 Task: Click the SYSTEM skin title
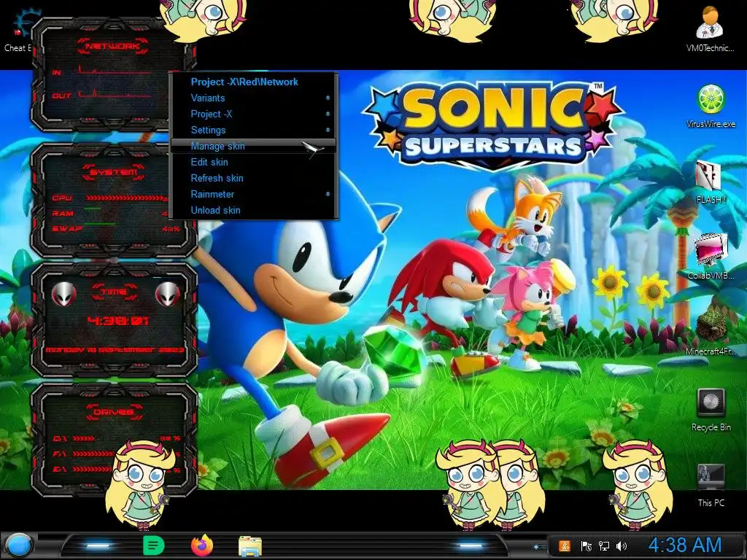113,172
